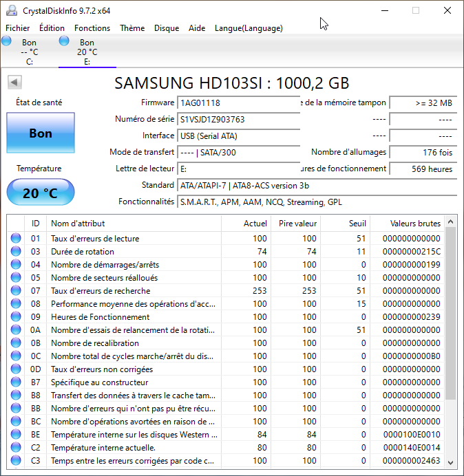The image size is (464, 476).
Task: Click serial number field S1VSJD1Z903763
Action: pos(238,119)
